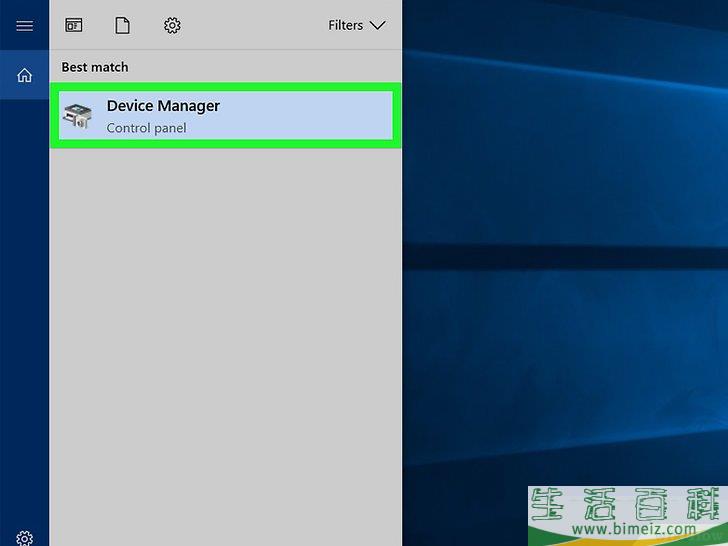Click the Device Manager hardware icon
The width and height of the screenshot is (728, 546).
click(x=78, y=117)
